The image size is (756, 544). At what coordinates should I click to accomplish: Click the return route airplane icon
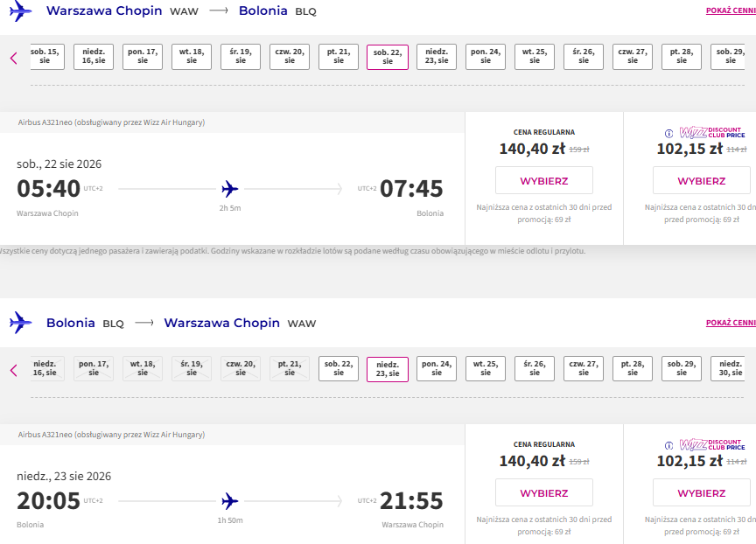click(20, 323)
